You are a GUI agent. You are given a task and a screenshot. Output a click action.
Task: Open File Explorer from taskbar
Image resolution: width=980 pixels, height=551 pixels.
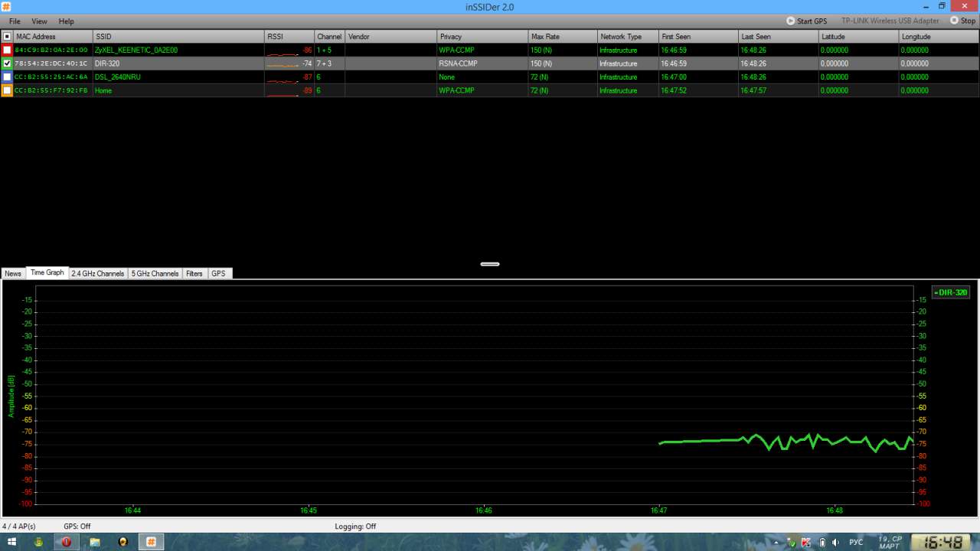click(95, 542)
